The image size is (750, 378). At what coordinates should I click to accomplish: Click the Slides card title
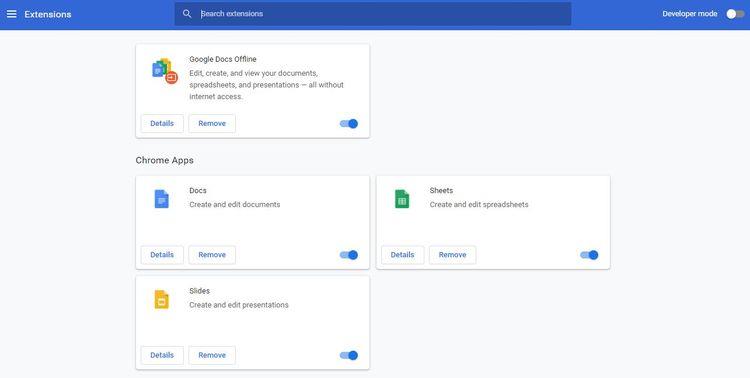pyautogui.click(x=199, y=291)
